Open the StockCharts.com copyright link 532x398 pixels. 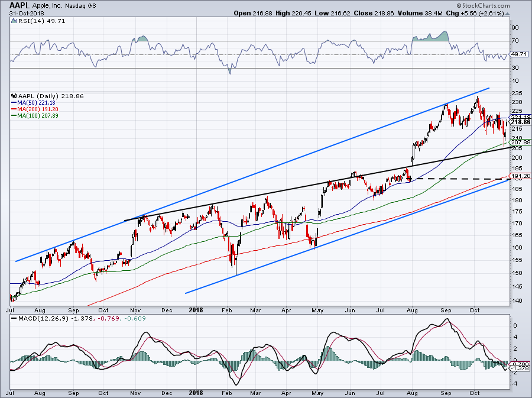click(x=483, y=5)
